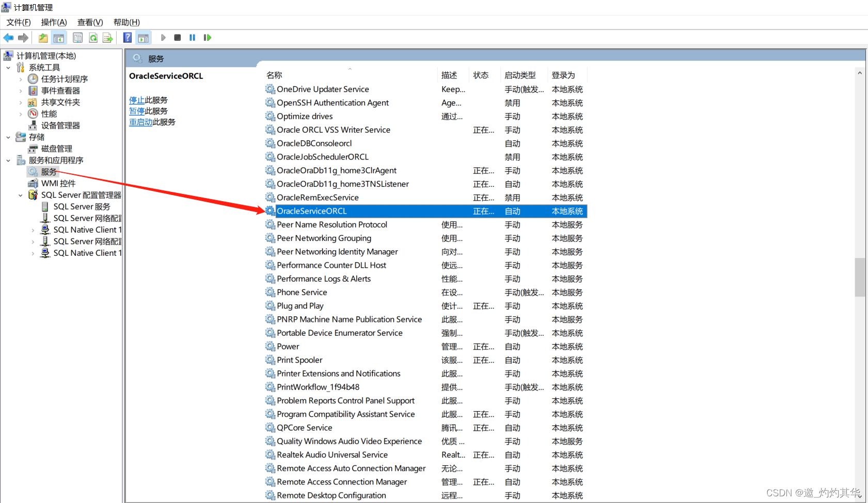Select the Remote Desktop Configuration service
This screenshot has width=868, height=503.
[426, 495]
